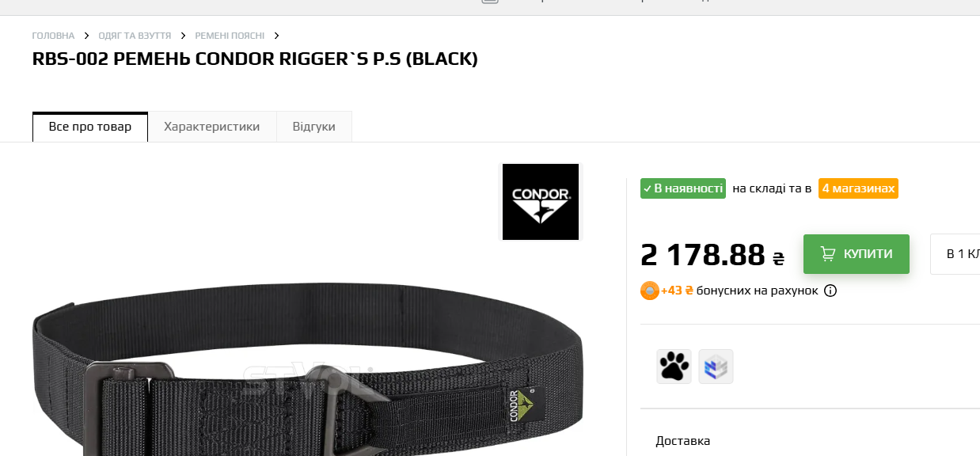Click the chevron after Головна breadcrumb
980x456 pixels.
tap(86, 36)
